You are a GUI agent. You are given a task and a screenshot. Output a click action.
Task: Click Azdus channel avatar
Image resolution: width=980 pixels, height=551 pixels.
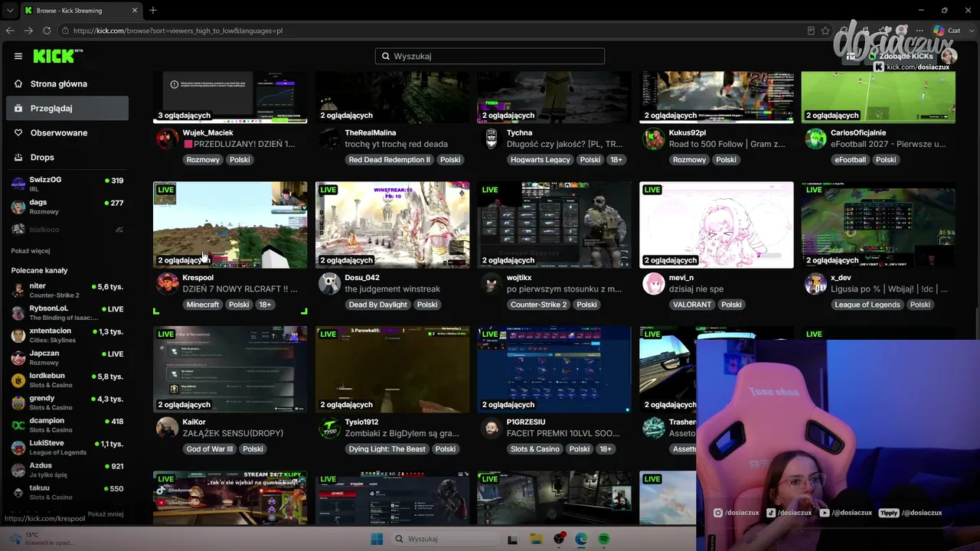click(18, 470)
